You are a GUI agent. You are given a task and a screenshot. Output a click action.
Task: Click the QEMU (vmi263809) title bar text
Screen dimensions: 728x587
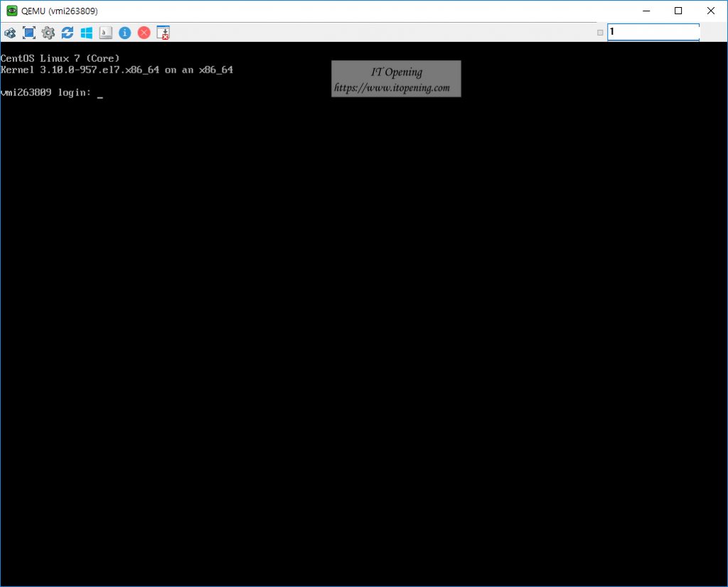[59, 11]
